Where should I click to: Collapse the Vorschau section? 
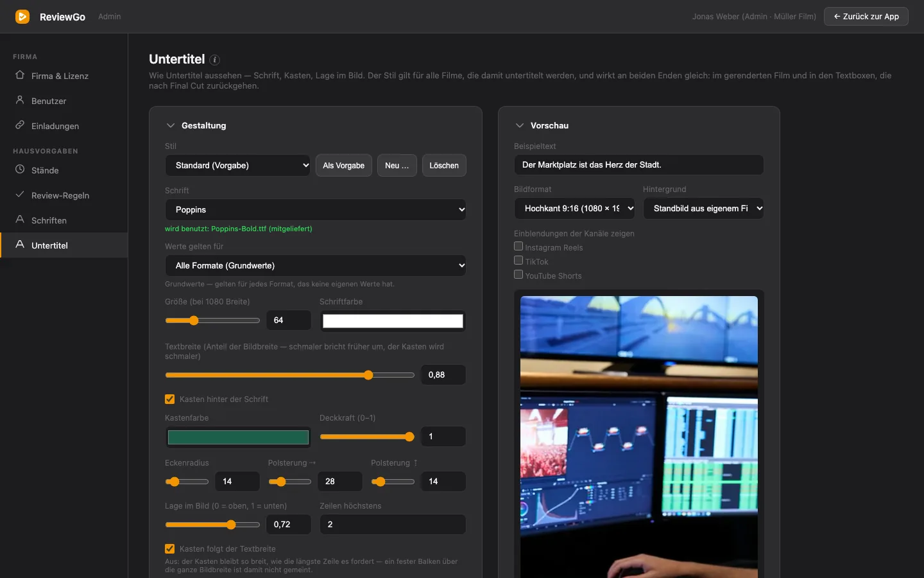tap(520, 126)
